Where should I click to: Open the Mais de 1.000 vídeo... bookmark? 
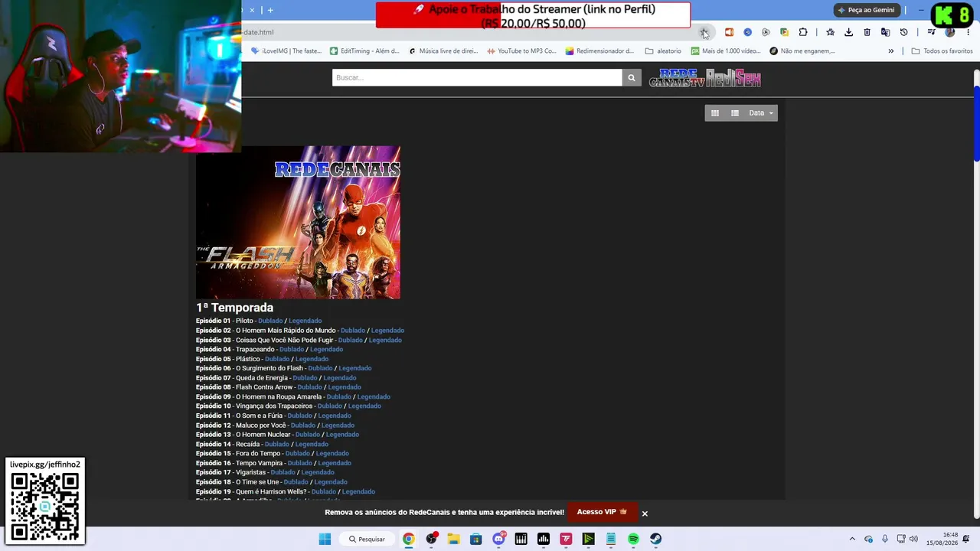coord(726,51)
